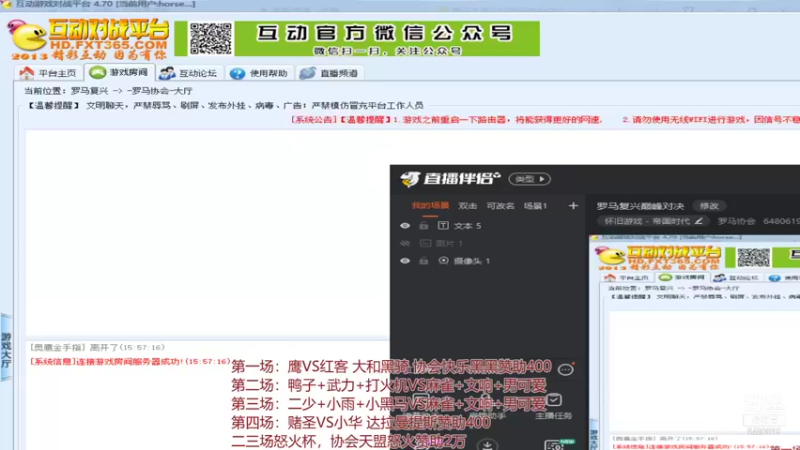Click the 温馨提醒 notice text
Viewport: 800px width, 450px height.
pyautogui.click(x=224, y=106)
